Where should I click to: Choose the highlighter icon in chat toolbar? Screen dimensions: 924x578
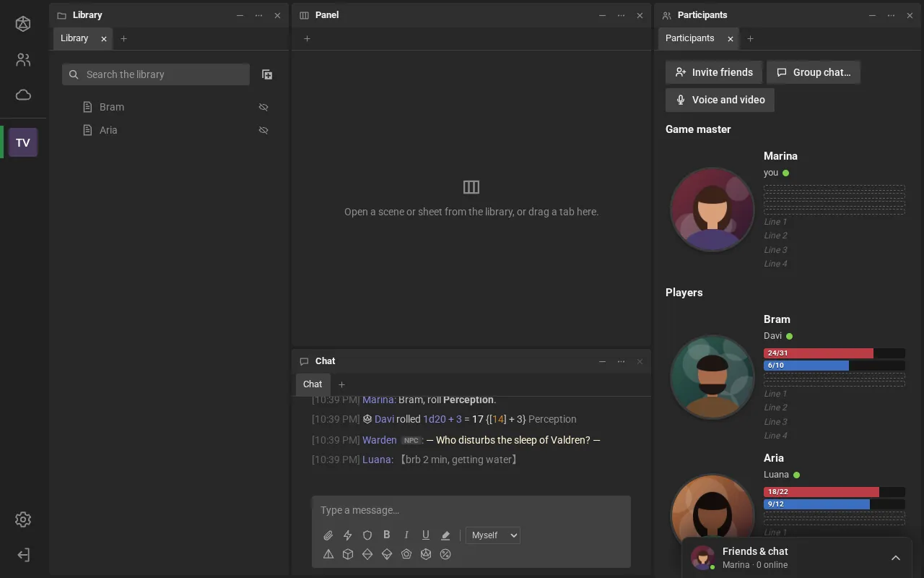(x=445, y=535)
